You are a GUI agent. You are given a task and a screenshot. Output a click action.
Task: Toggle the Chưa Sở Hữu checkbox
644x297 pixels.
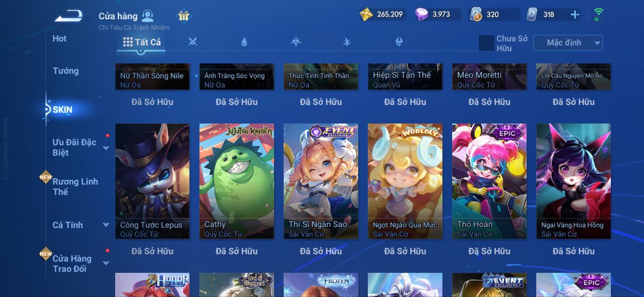pyautogui.click(x=486, y=43)
